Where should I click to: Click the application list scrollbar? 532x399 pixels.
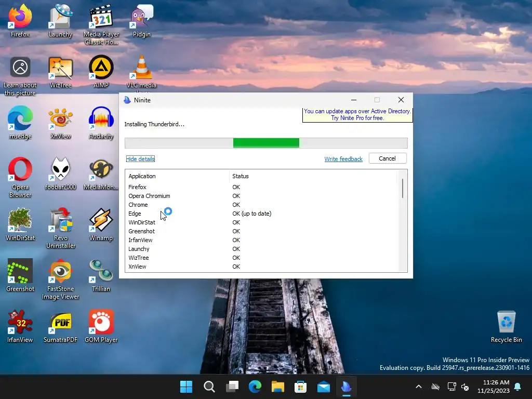(403, 189)
